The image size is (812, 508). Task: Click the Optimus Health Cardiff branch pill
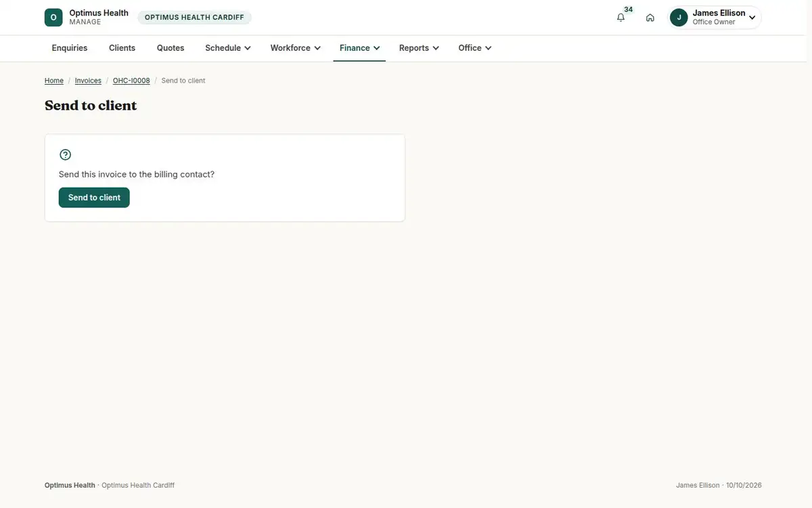194,18
